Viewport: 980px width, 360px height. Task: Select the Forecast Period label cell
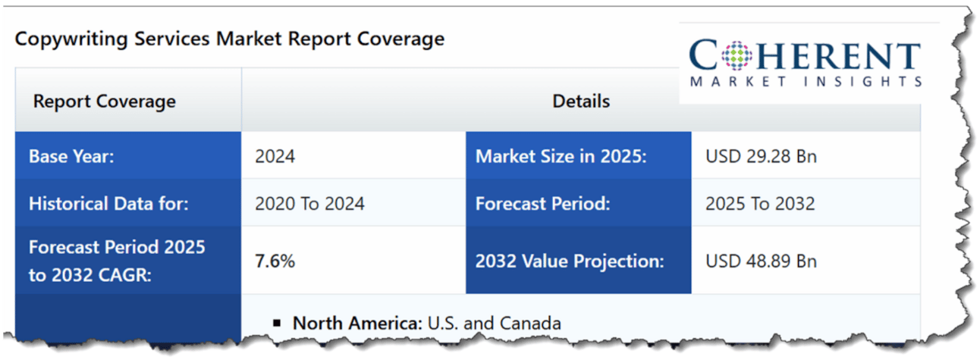tap(579, 203)
